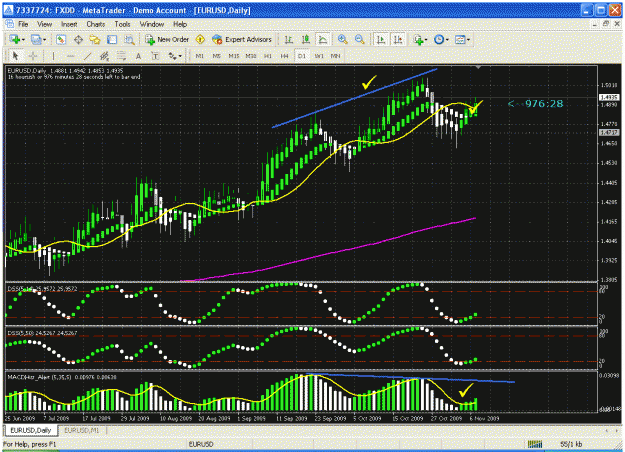
Task: Click the connection status bars icon
Action: (x=535, y=444)
